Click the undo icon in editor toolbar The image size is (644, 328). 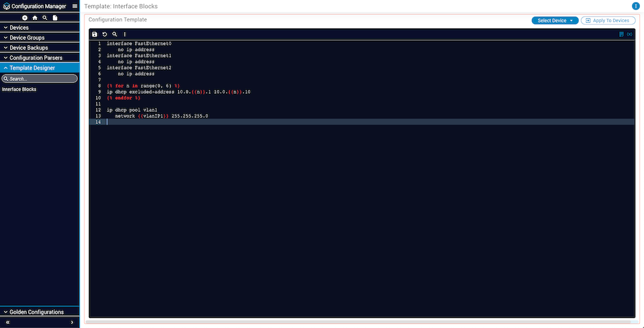point(105,34)
